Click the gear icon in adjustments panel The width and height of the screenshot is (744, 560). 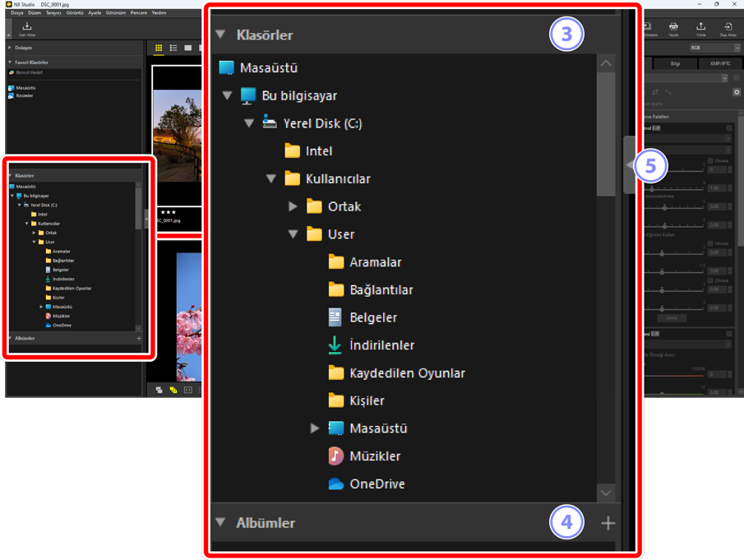(x=737, y=92)
